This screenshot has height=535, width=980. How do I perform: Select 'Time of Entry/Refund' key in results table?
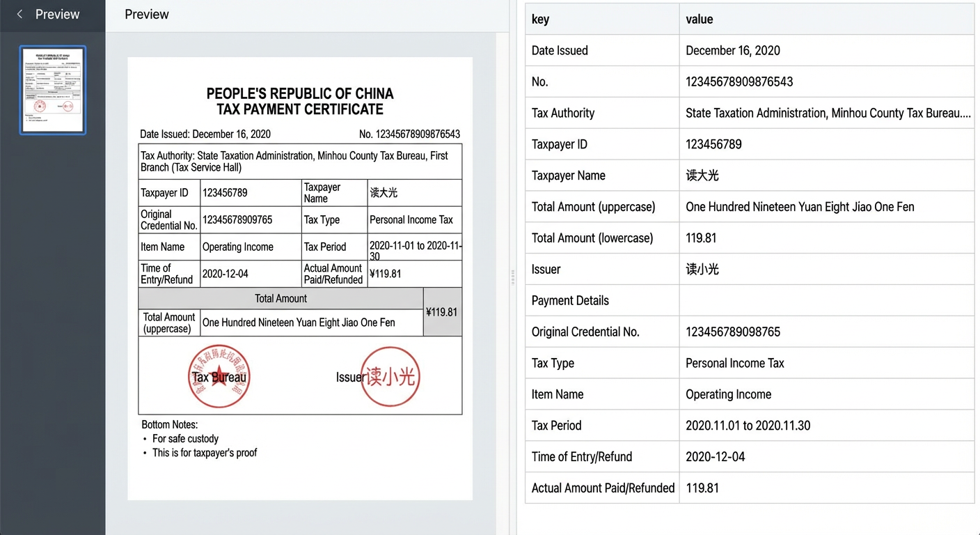[602, 456]
